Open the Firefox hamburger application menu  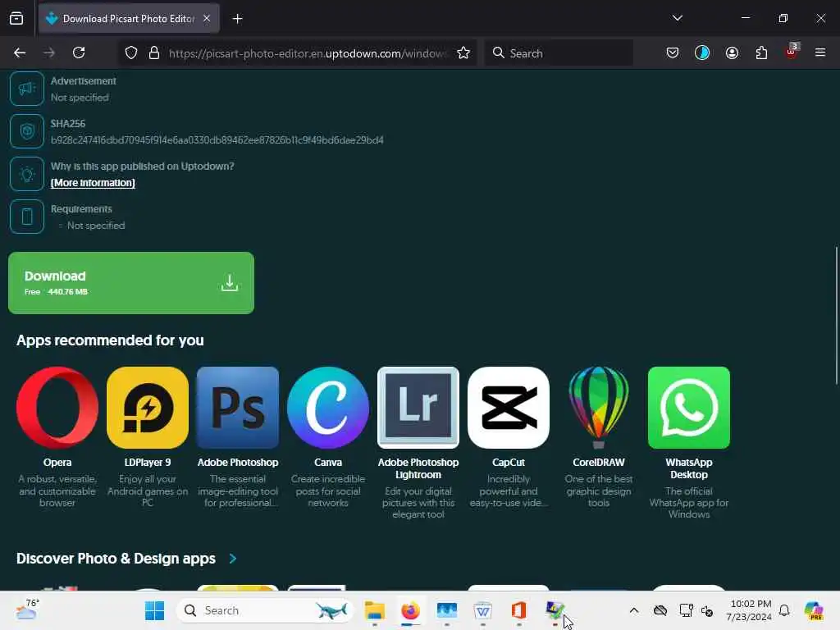pos(820,52)
